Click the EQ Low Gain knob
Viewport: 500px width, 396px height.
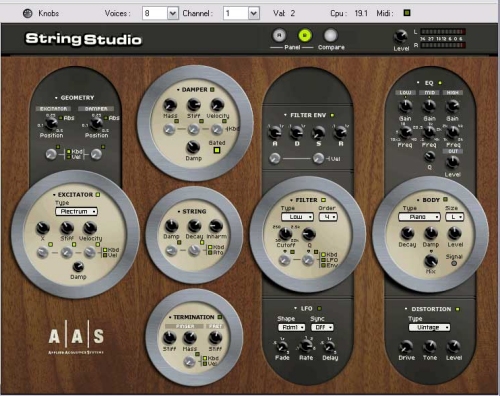[x=405, y=106]
